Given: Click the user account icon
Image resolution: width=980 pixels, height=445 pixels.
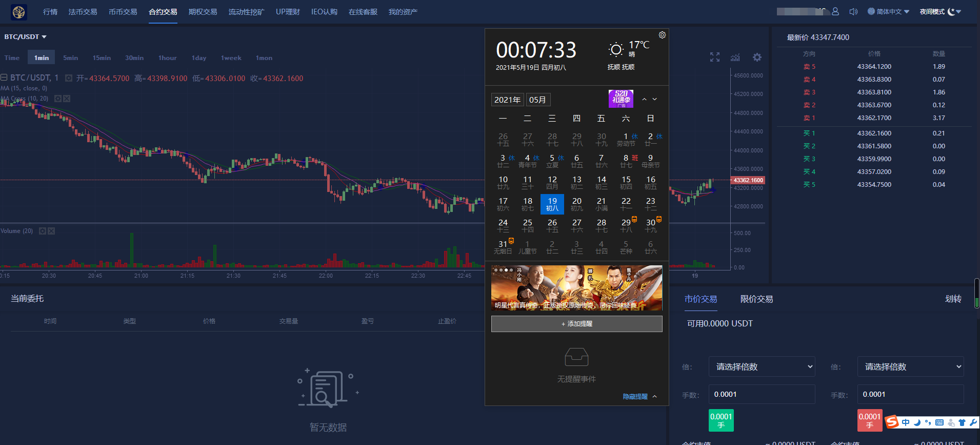Looking at the screenshot, I should pos(835,11).
